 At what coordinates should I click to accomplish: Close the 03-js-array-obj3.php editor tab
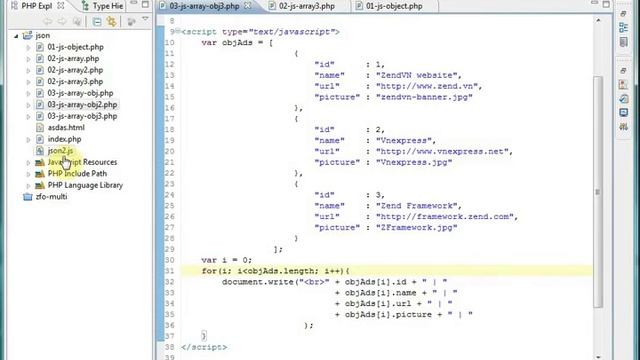point(248,6)
